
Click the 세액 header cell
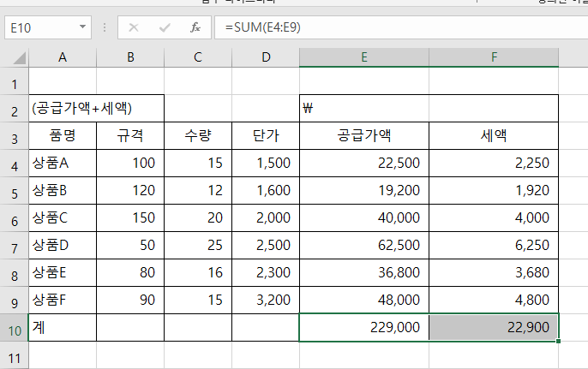click(494, 135)
